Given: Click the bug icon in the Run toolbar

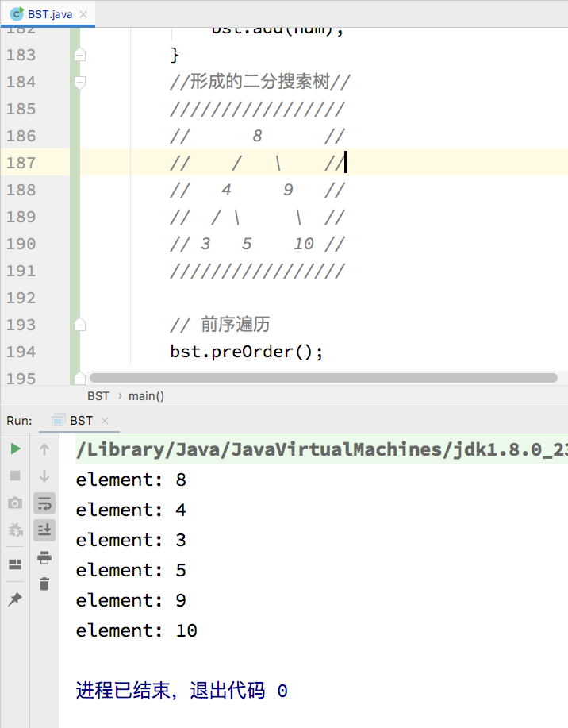Looking at the screenshot, I should pyautogui.click(x=15, y=530).
